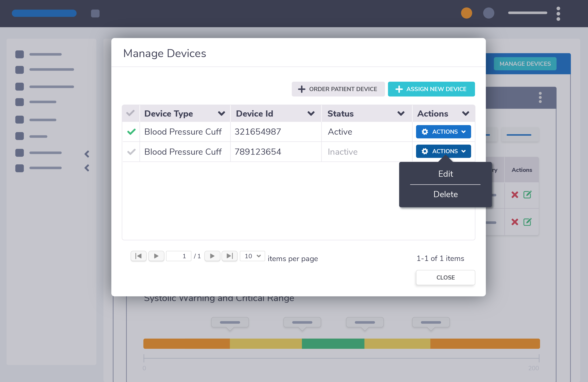Click Assign New Device button

coord(431,89)
